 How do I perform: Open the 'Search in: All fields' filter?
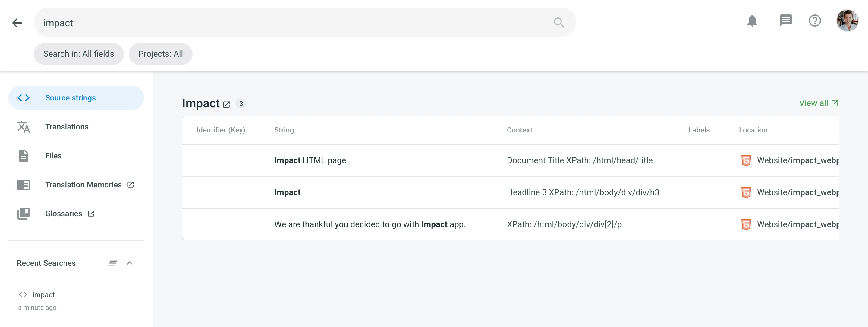(x=78, y=54)
